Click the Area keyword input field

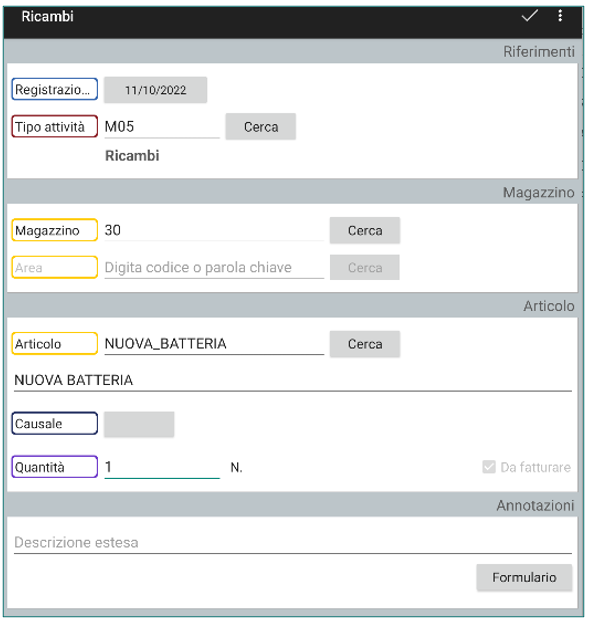click(x=214, y=268)
